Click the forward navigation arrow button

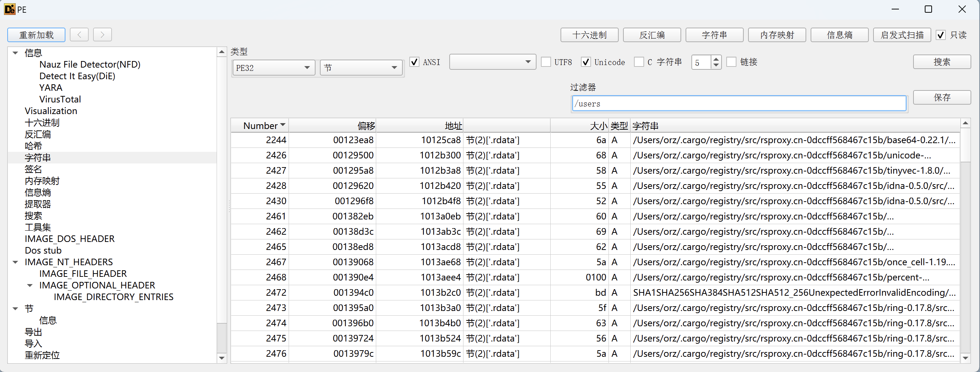click(103, 35)
